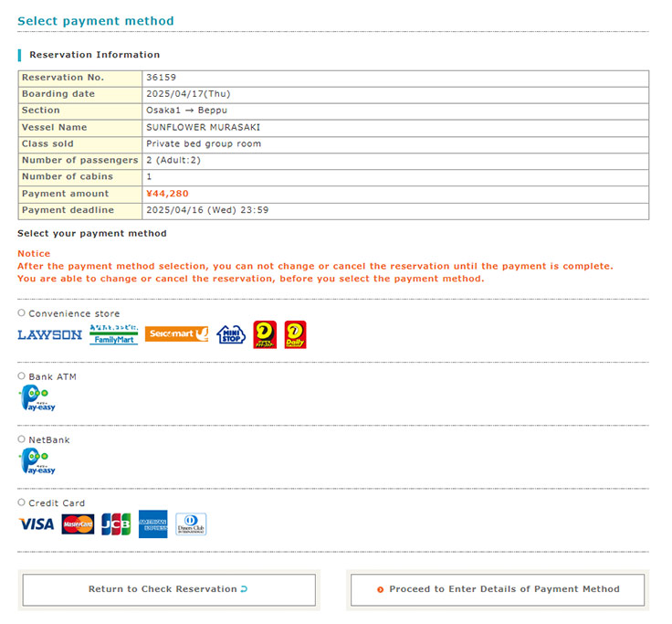Click the Diners Club logo
The width and height of the screenshot is (672, 624).
[x=191, y=524]
